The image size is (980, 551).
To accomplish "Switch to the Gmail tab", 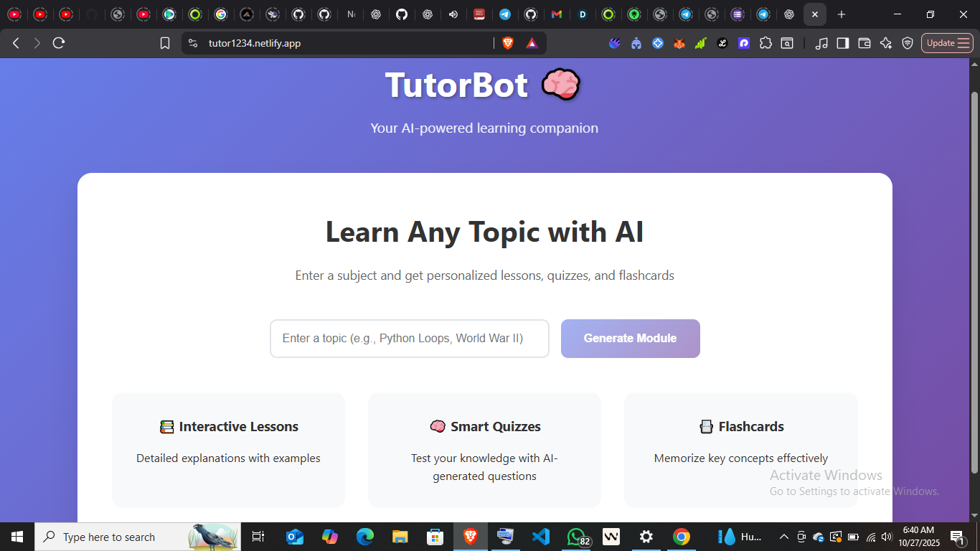I will point(557,14).
